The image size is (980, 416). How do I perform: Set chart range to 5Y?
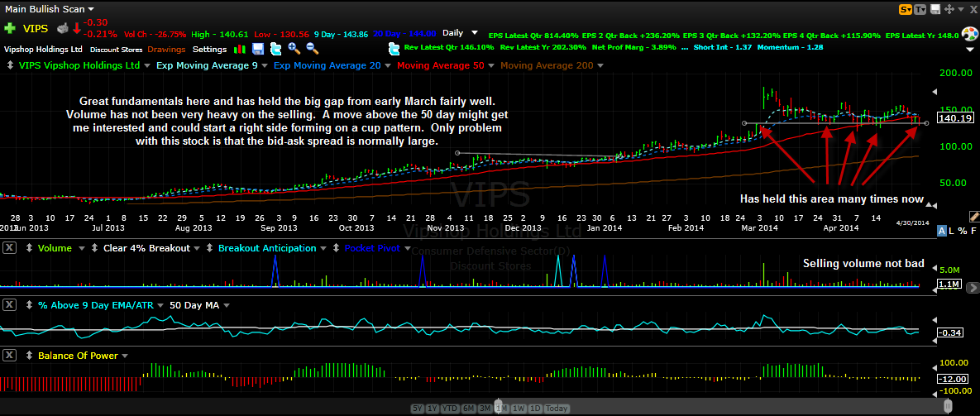tap(418, 409)
